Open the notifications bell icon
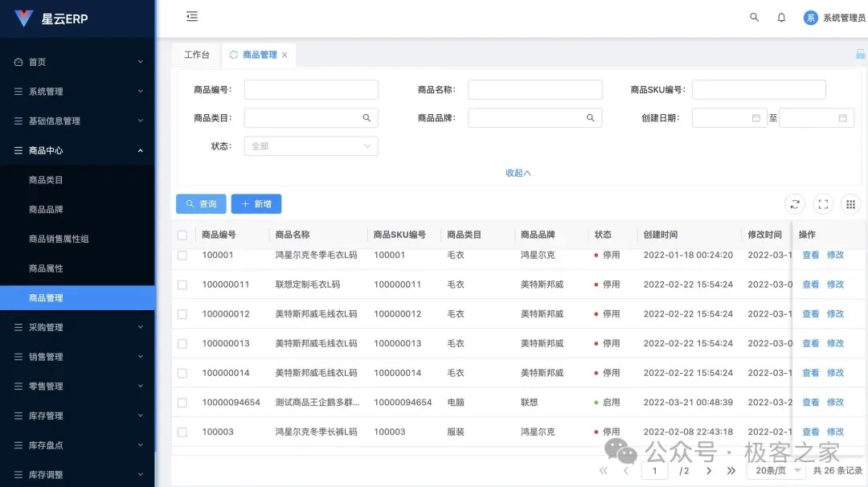 [781, 17]
